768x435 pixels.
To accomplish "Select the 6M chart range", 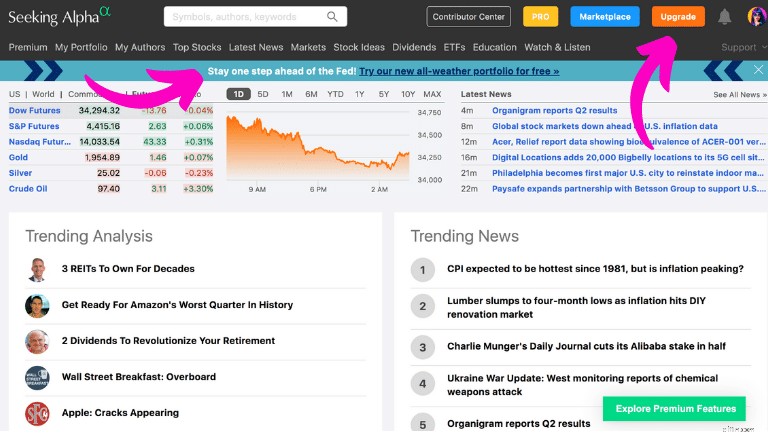I will click(311, 94).
